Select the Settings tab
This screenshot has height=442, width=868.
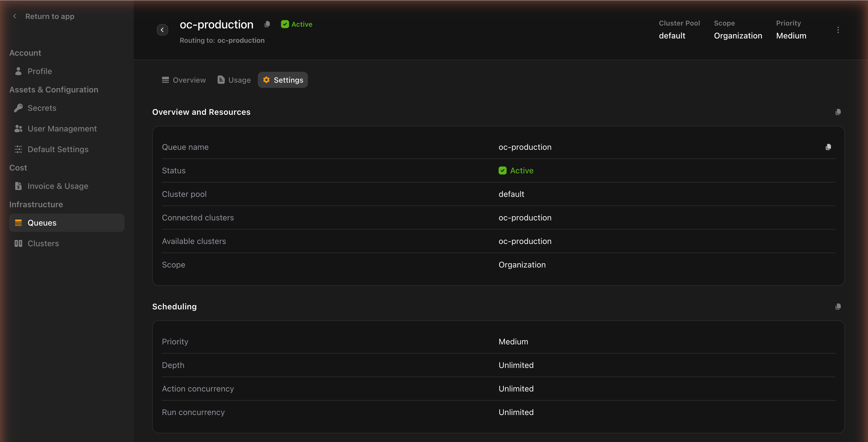(x=283, y=80)
